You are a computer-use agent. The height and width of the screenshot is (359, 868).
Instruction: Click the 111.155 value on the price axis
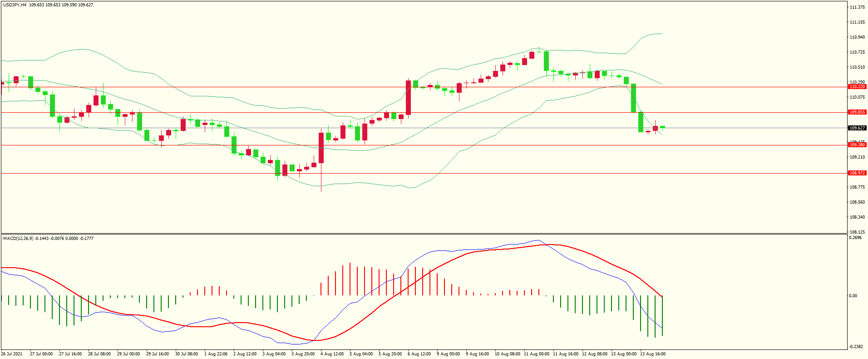(857, 22)
